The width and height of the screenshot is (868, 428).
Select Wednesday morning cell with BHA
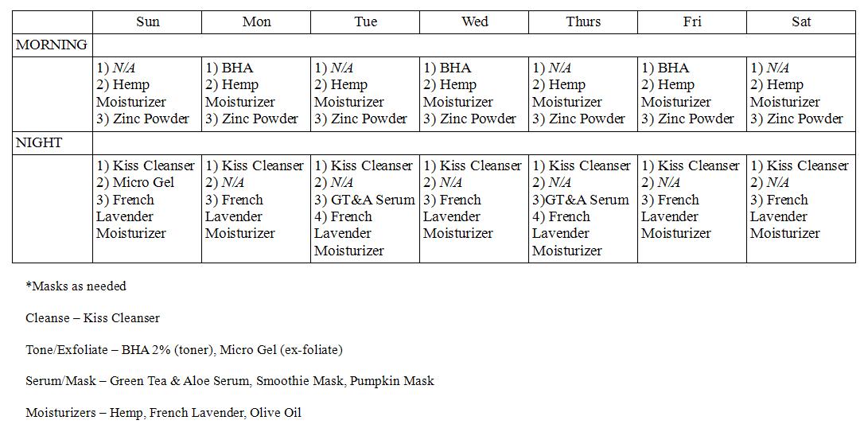[474, 94]
